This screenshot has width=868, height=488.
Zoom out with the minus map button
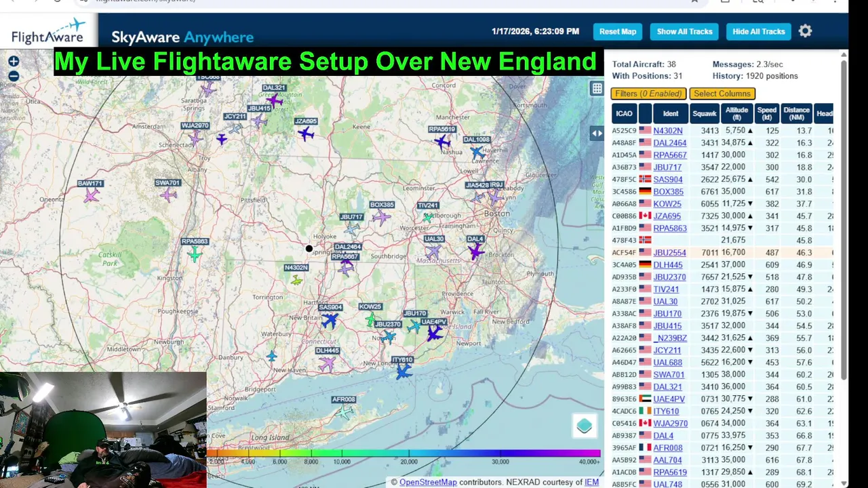(x=14, y=76)
